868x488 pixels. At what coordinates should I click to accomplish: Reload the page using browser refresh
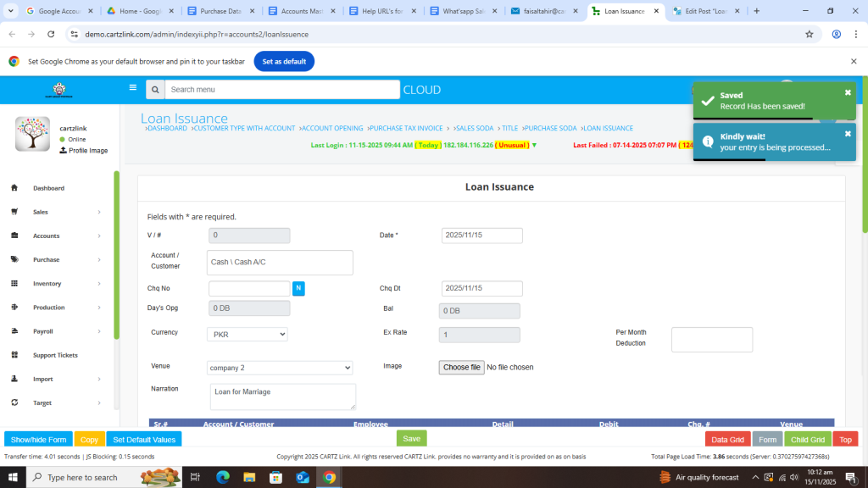click(x=51, y=34)
